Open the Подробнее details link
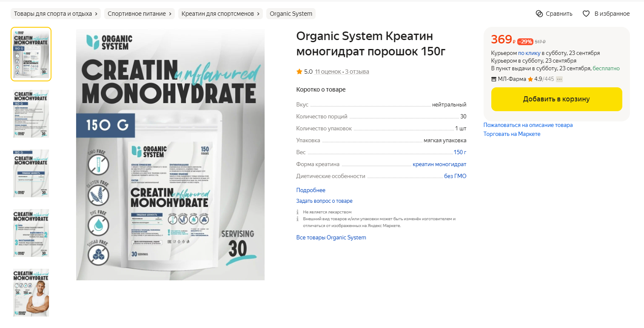This screenshot has width=644, height=328. pyautogui.click(x=311, y=190)
